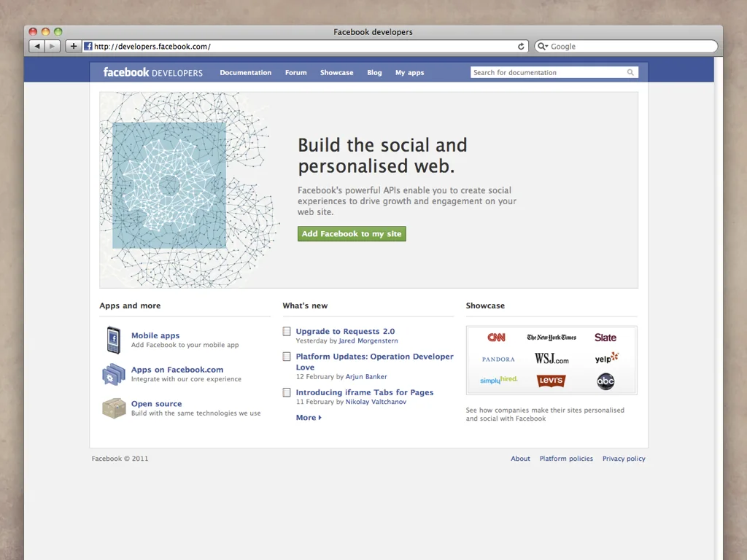Open Introducing iframe Tabs for Pages post
Image resolution: width=747 pixels, height=560 pixels.
click(x=365, y=392)
